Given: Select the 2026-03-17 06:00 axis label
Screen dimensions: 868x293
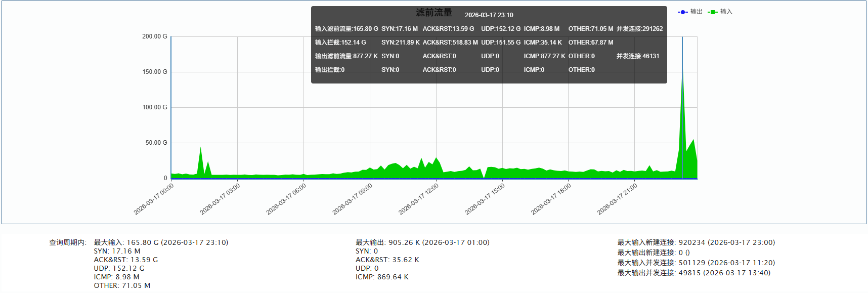Looking at the screenshot, I should click(286, 199).
